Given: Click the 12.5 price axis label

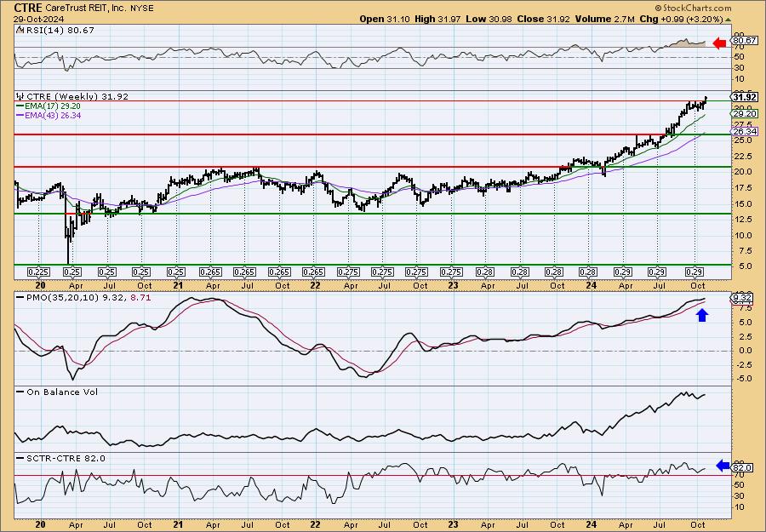Looking at the screenshot, I should click(742, 220).
